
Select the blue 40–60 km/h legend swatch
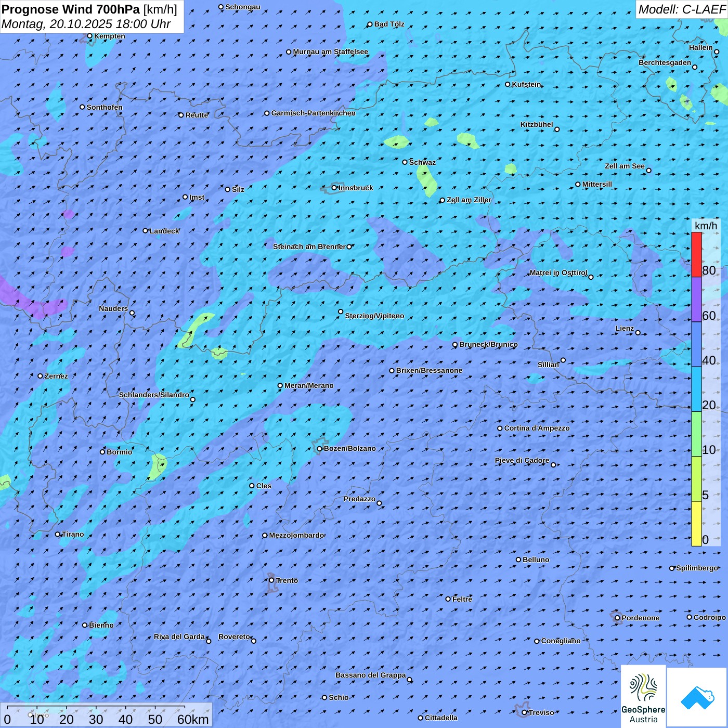(696, 344)
